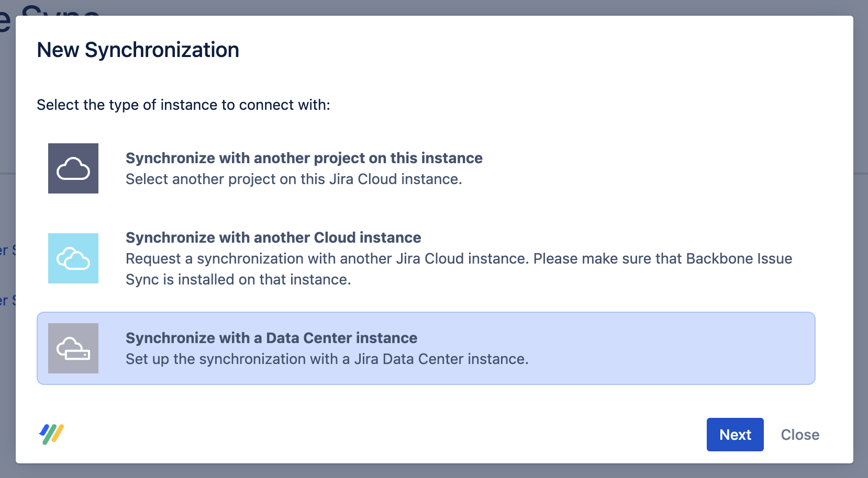Click the "Select the type of instance" prompt text
868x478 pixels.
tap(183, 105)
